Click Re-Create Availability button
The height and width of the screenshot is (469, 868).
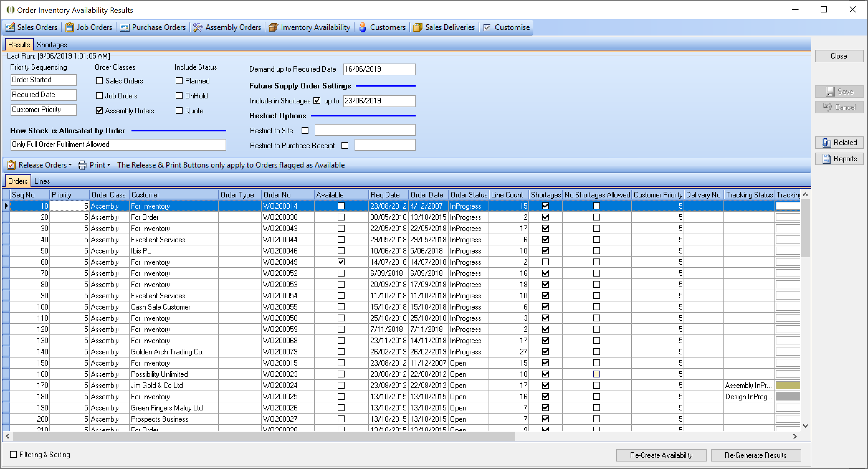click(661, 455)
